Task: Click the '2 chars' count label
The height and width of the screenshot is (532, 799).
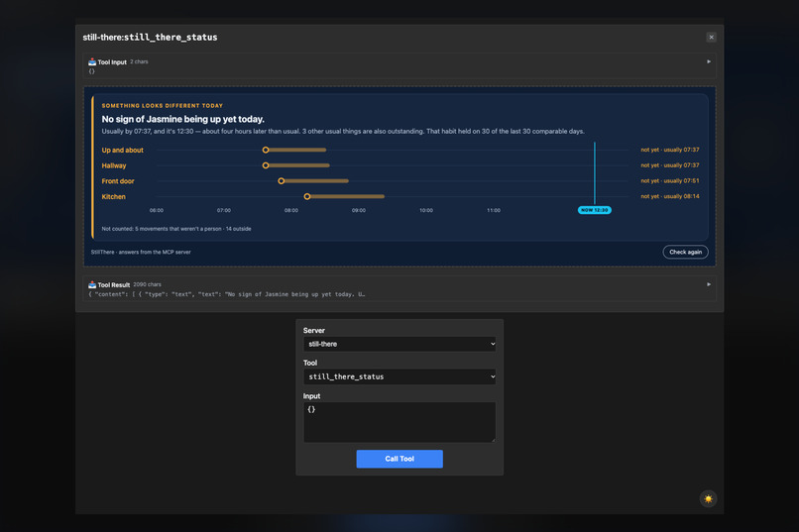Action: [139, 61]
